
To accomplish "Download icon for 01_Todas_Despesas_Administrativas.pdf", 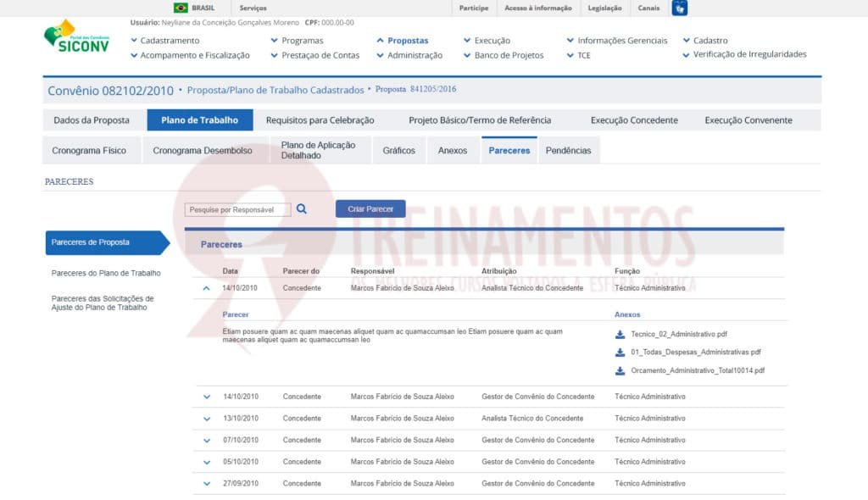I will click(620, 353).
